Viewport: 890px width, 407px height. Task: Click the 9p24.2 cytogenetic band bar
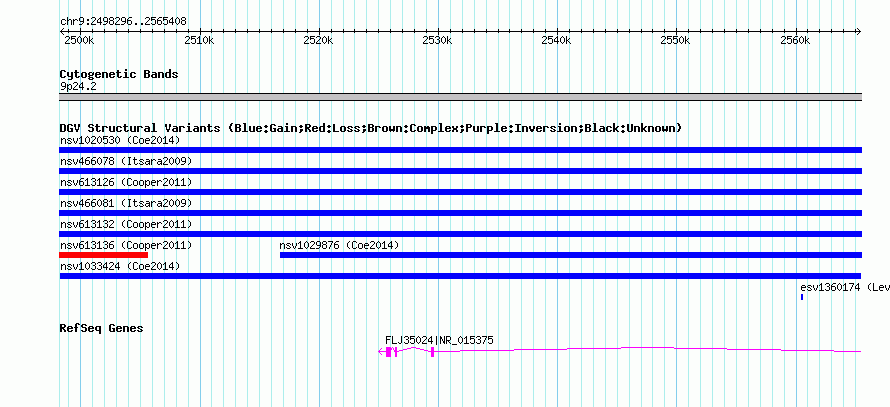click(460, 97)
